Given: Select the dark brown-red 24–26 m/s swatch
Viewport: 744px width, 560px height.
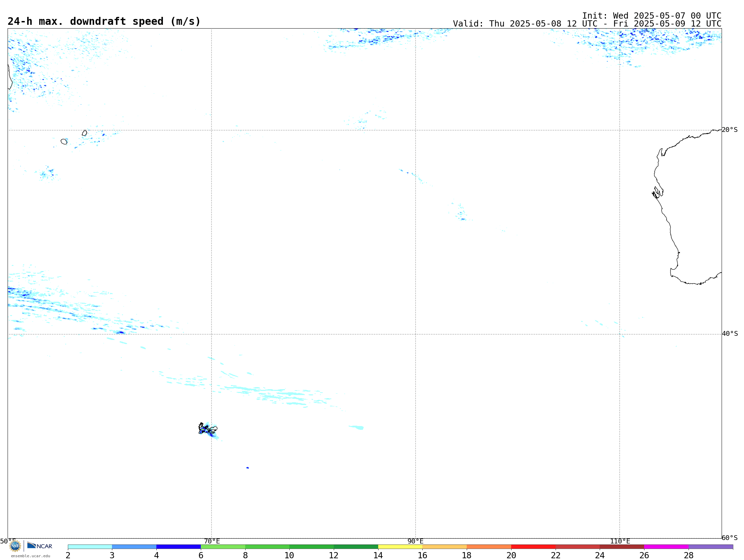Looking at the screenshot, I should 622,547.
